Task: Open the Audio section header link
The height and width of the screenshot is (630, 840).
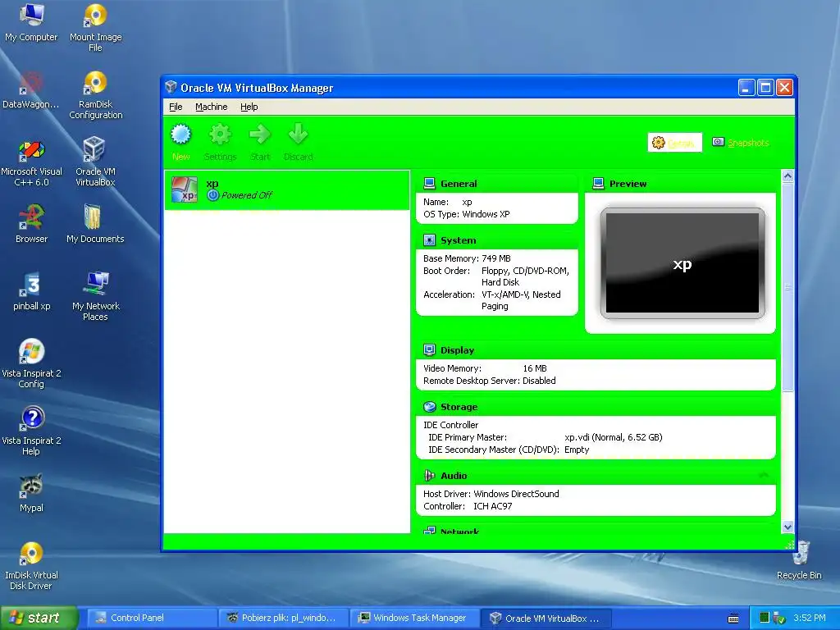Action: coord(454,476)
